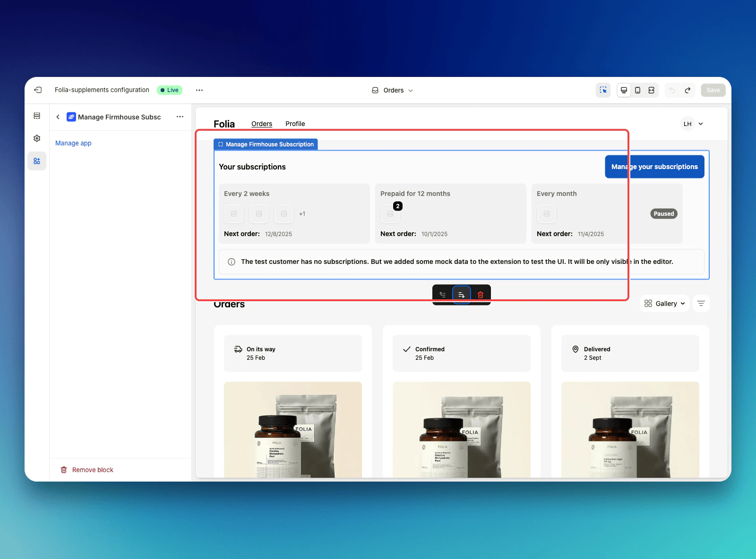Switch to the Profile tab
Screen dimensions: 756x559
(295, 124)
